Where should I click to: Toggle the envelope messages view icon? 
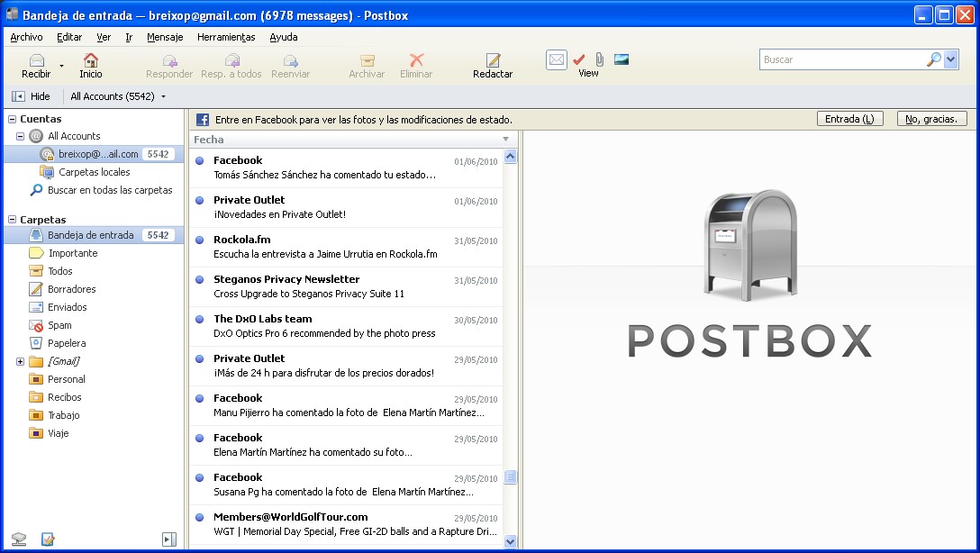[x=557, y=60]
